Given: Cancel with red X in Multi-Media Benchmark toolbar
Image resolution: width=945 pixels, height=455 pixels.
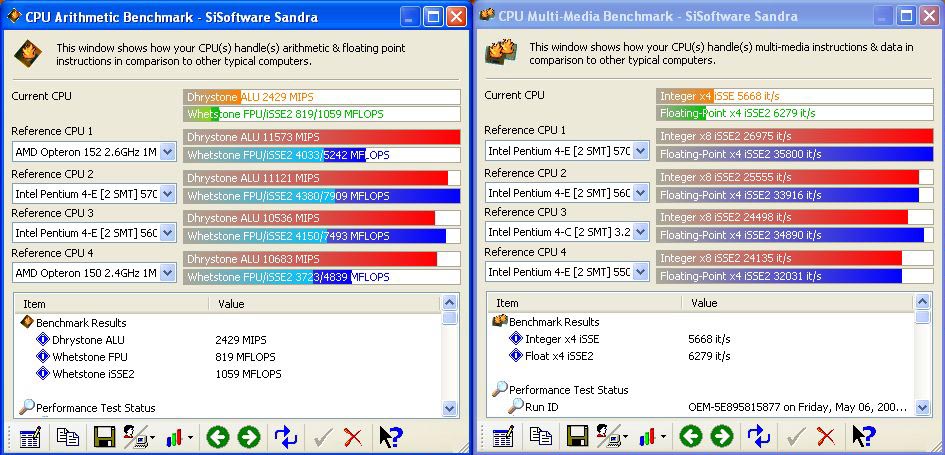Looking at the screenshot, I should pos(826,436).
